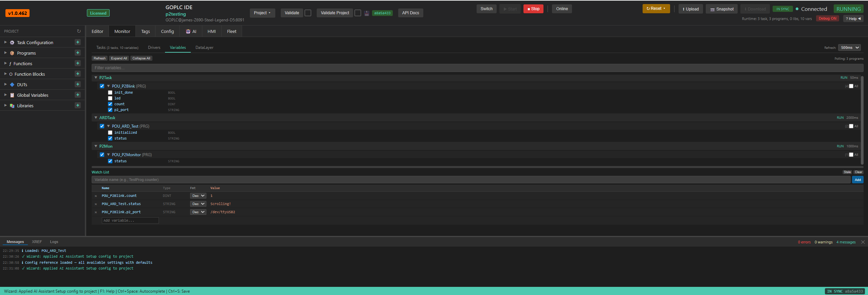This screenshot has width=868, height=295.
Task: Click the variables list vertical scrollbar
Action: [x=862, y=121]
